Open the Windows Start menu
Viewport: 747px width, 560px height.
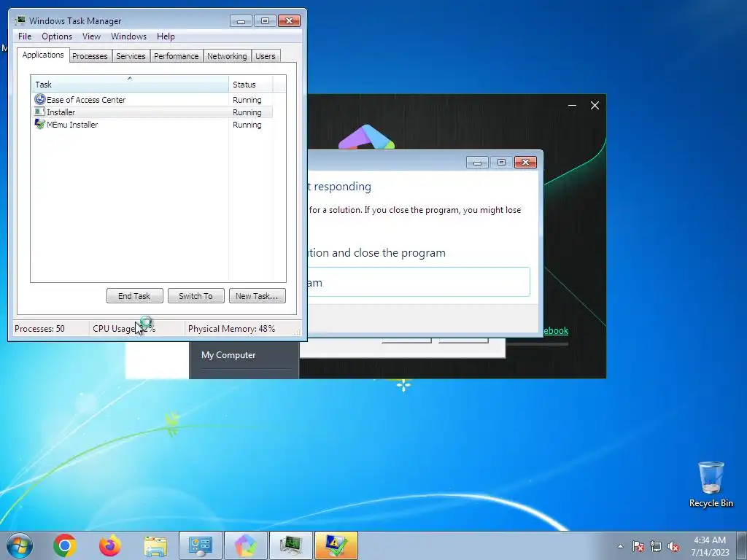point(20,545)
